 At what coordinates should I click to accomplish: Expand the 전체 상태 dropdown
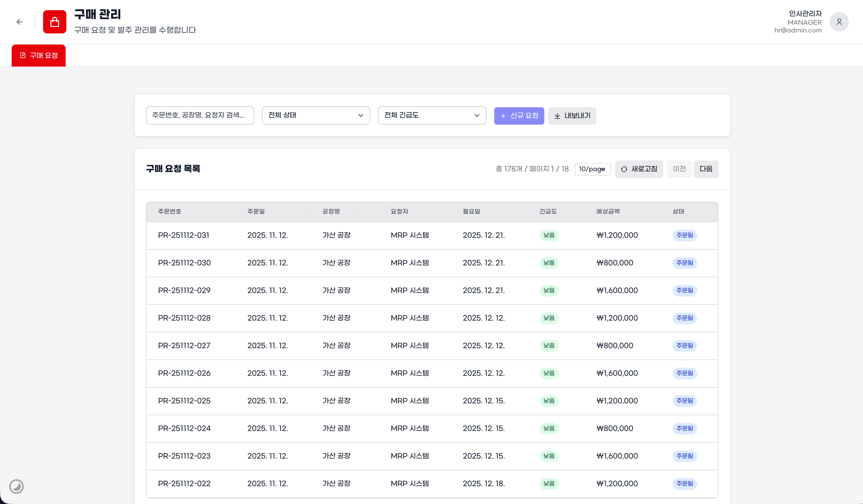(316, 115)
